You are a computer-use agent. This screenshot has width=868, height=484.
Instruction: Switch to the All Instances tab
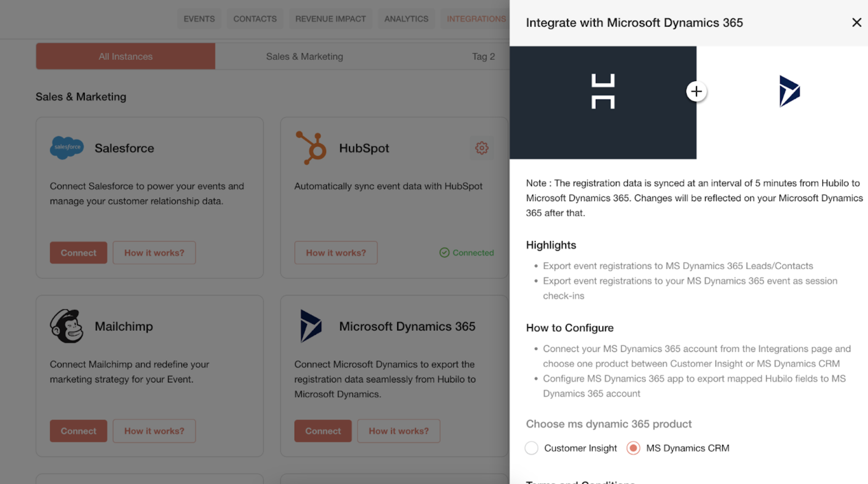[125, 57]
